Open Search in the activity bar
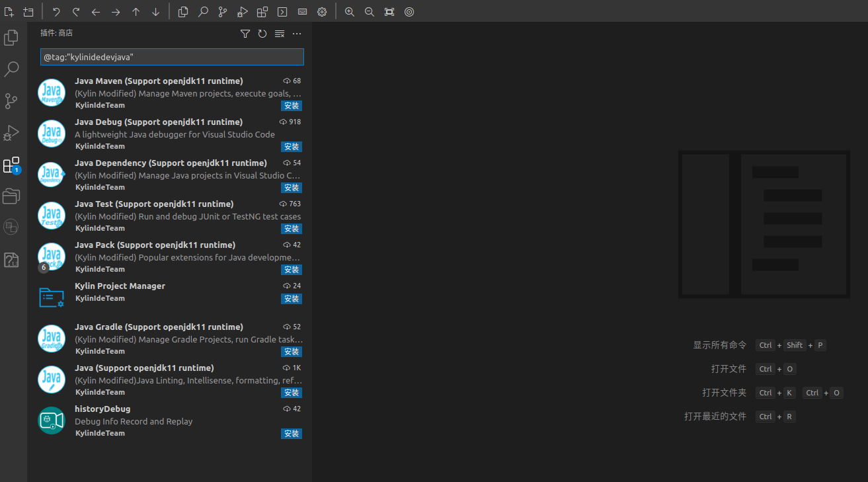The height and width of the screenshot is (482, 868). 11,69
